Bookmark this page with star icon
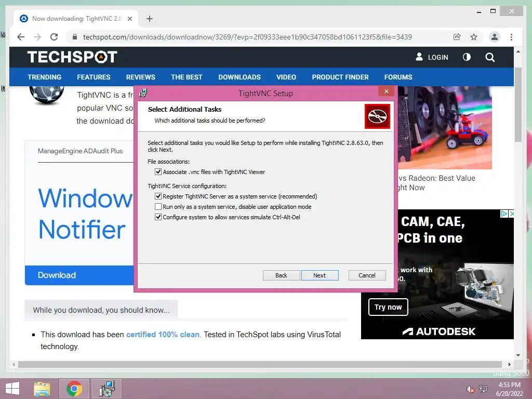Screen dimensions: 532x399 coord(474,37)
